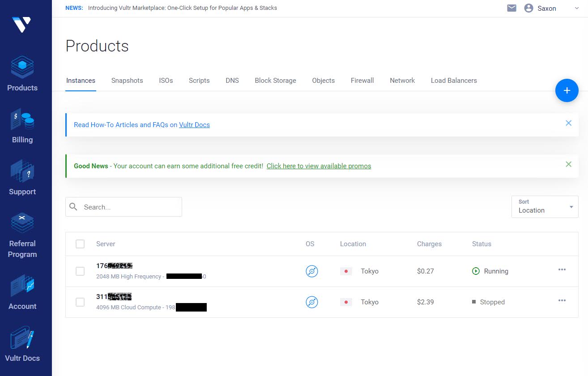
Task: Open the Vultr Docs sidebar icon
Action: tap(22, 338)
